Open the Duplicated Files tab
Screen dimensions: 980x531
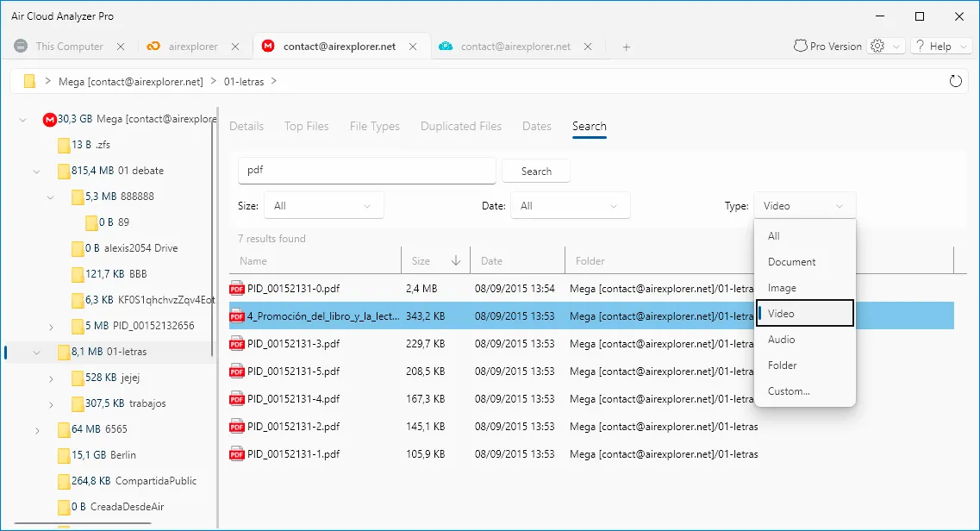(460, 126)
